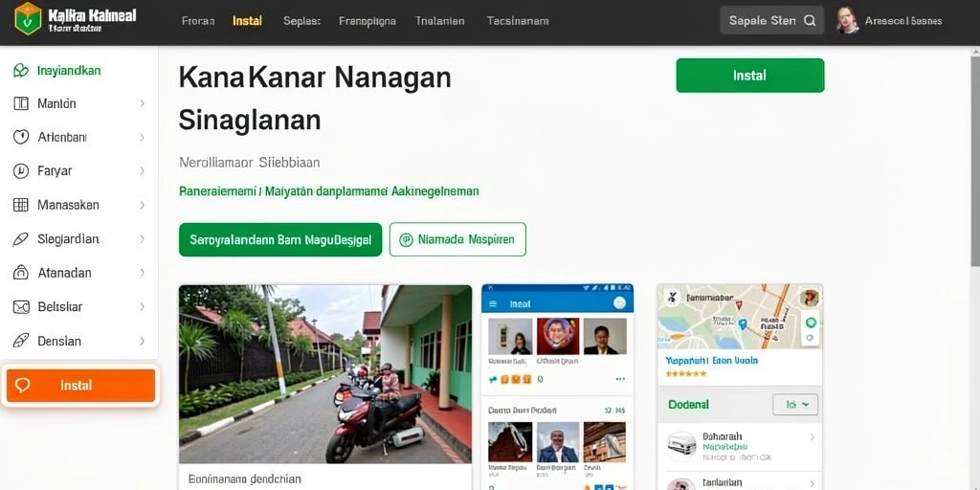Click the Sapale Sten search field
Screen dimensions: 980x490
coord(771,21)
